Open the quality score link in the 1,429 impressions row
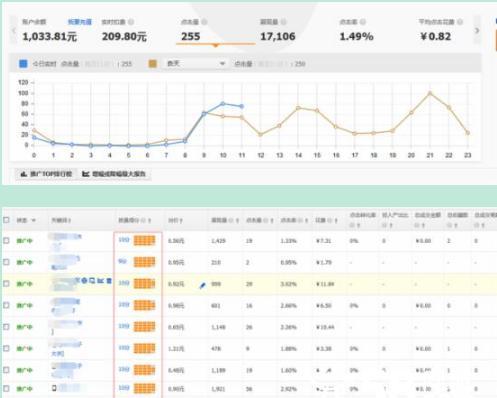This screenshot has height=398, width=497. [x=124, y=240]
